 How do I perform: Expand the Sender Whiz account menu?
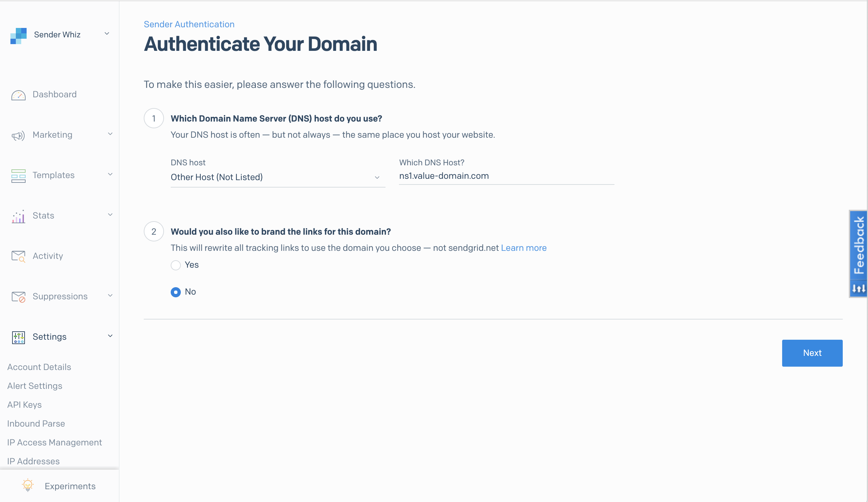click(107, 34)
